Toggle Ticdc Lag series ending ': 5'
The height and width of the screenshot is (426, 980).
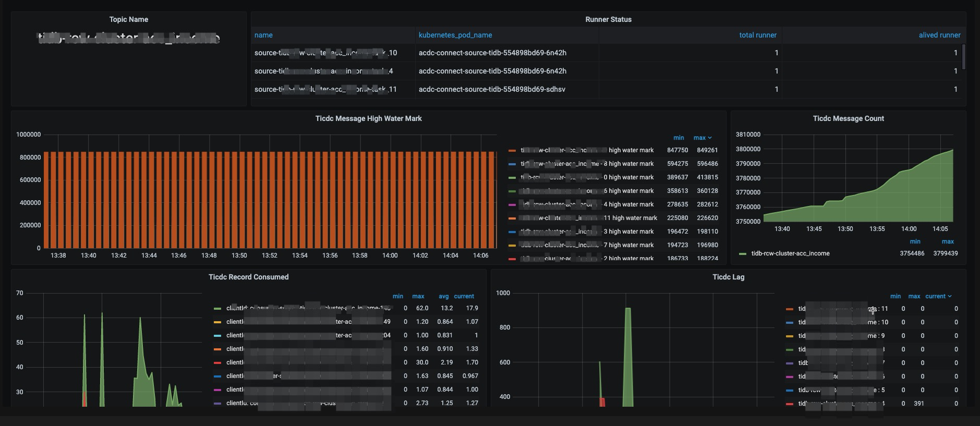pyautogui.click(x=841, y=390)
